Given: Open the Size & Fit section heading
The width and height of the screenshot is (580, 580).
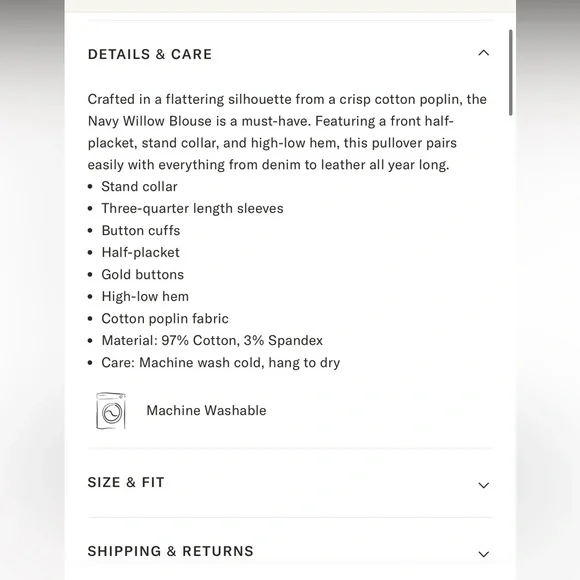Looking at the screenshot, I should (x=126, y=482).
